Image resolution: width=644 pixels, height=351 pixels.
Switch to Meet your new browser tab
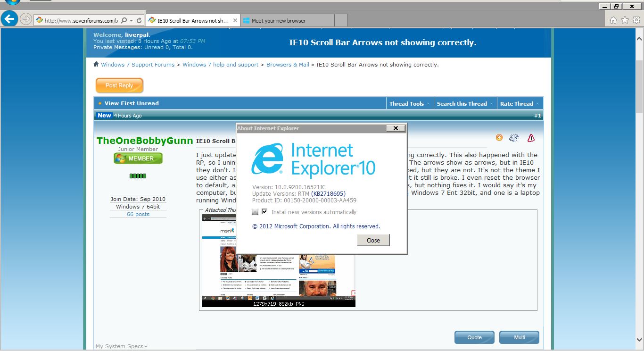click(288, 21)
